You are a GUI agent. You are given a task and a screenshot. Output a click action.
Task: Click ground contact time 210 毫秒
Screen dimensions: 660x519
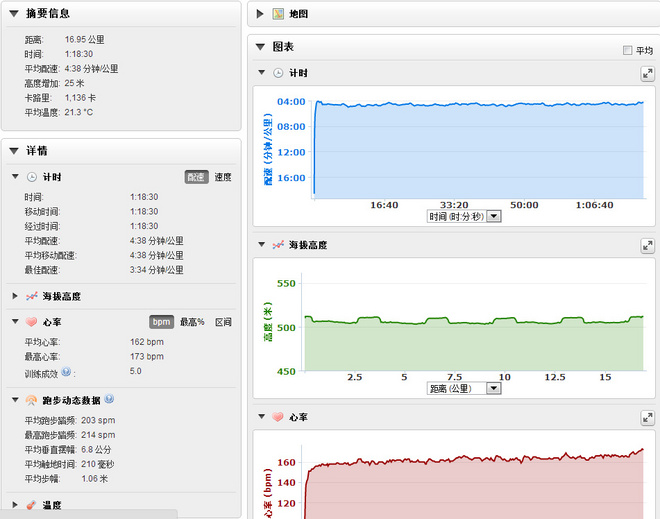click(98, 464)
